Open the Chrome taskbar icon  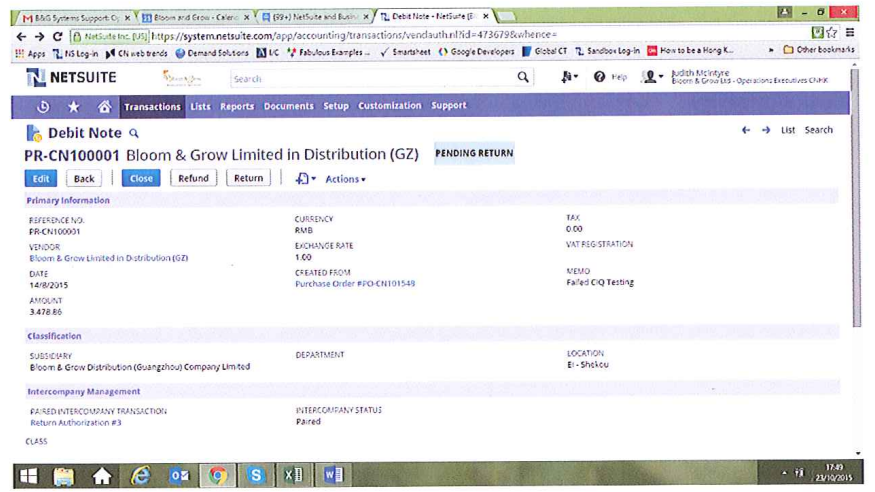[218, 475]
